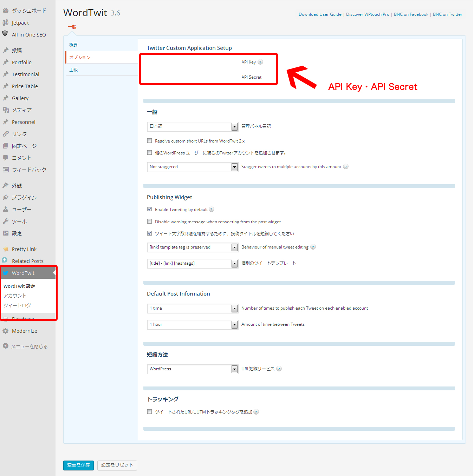Click the comment bubble icon beside コメント
Screen dimensions: 474x476
coord(6,158)
